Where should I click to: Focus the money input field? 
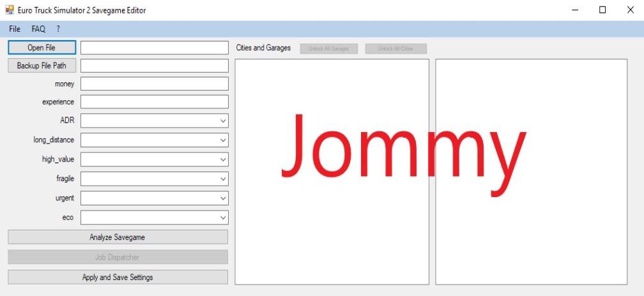[x=154, y=84]
